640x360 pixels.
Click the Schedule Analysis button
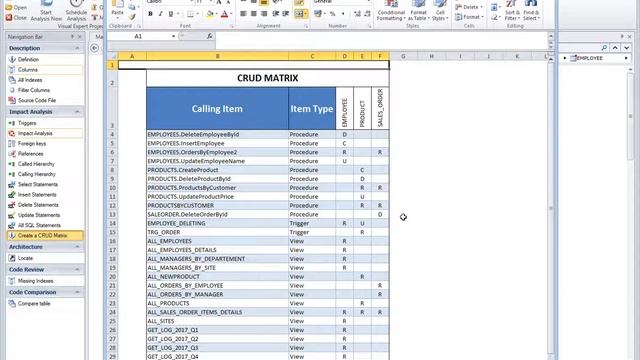[76, 11]
